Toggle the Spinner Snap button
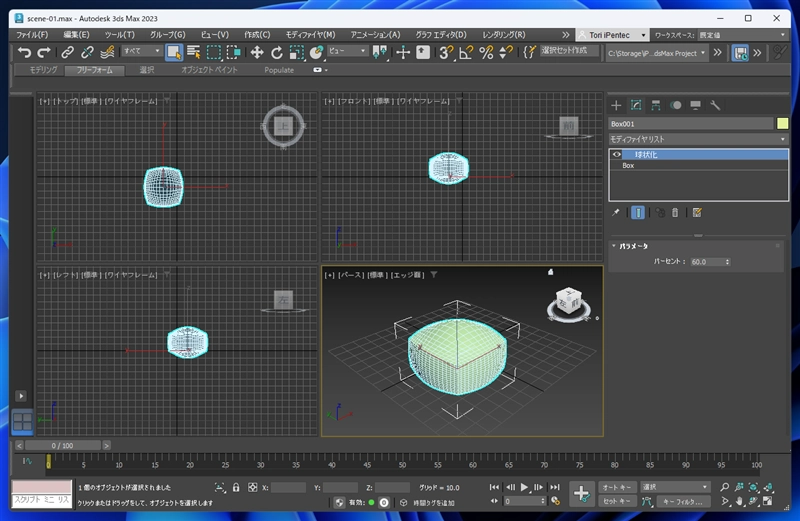This screenshot has width=800, height=521. 506,52
